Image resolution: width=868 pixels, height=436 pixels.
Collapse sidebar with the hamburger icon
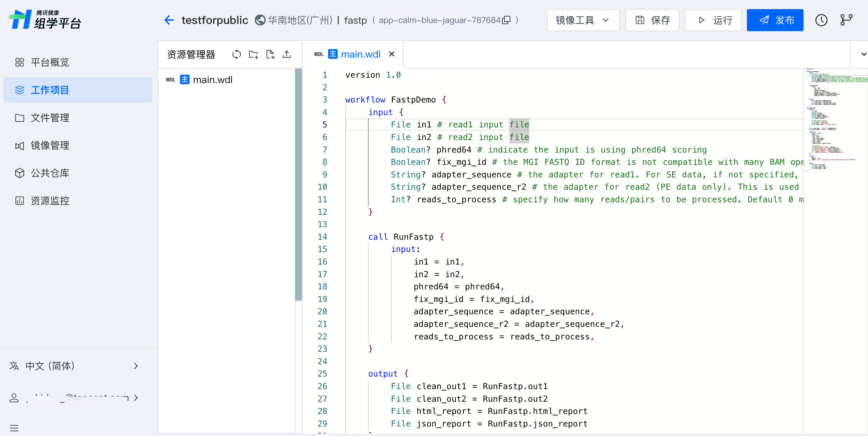click(x=14, y=428)
